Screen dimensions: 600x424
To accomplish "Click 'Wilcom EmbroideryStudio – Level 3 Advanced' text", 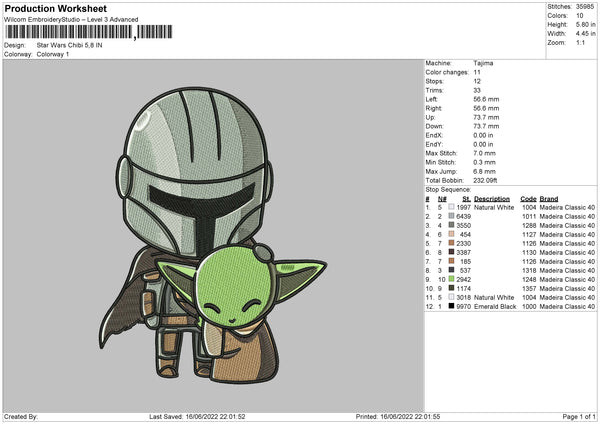I will coord(71,20).
